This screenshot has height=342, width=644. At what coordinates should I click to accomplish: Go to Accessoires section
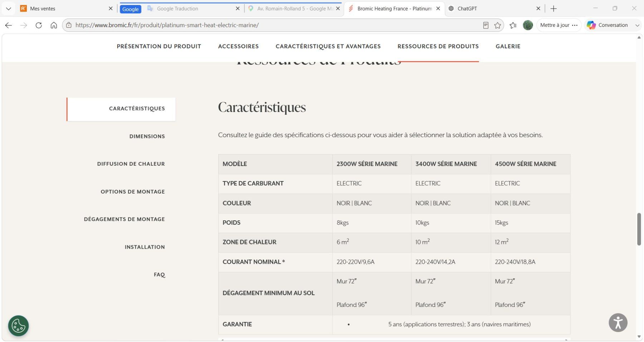coord(238,46)
